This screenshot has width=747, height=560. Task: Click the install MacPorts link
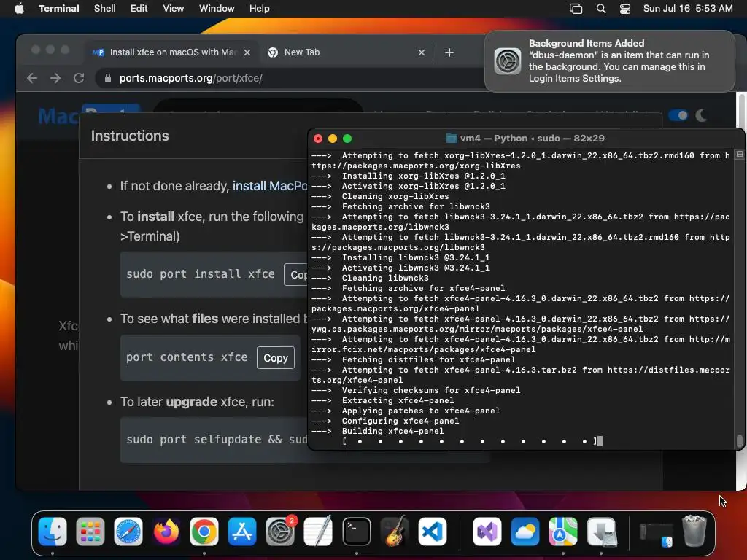point(270,186)
